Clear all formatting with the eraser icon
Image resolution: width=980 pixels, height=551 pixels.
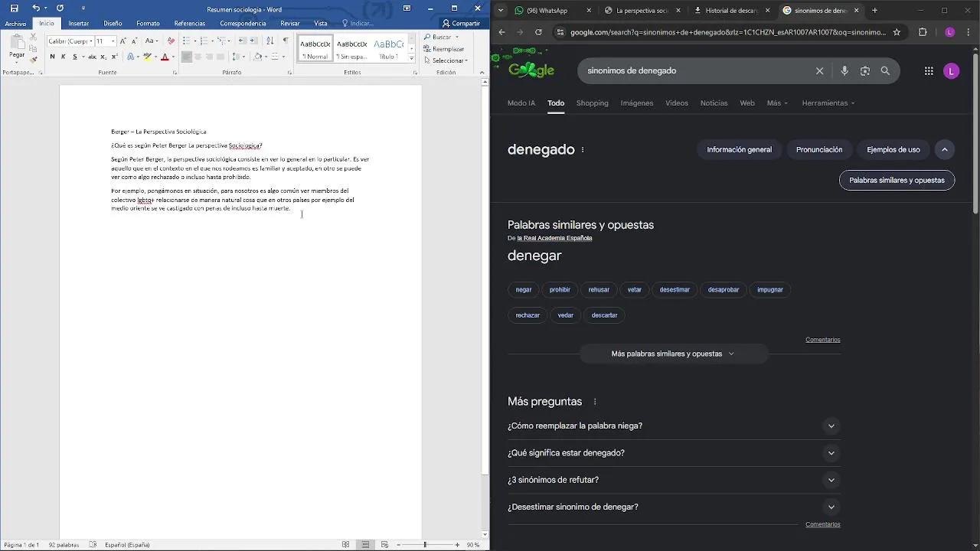pos(171,41)
